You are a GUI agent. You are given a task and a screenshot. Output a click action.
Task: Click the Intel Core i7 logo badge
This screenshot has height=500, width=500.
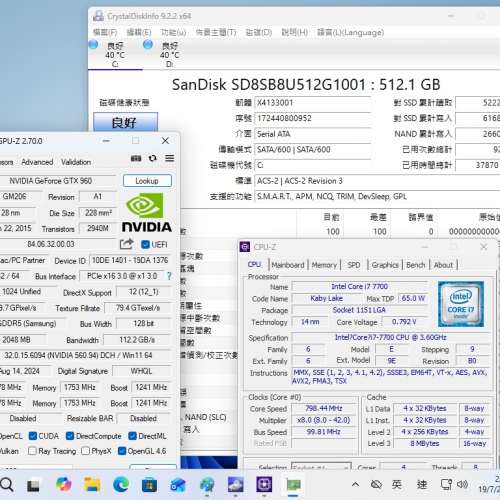click(x=461, y=304)
